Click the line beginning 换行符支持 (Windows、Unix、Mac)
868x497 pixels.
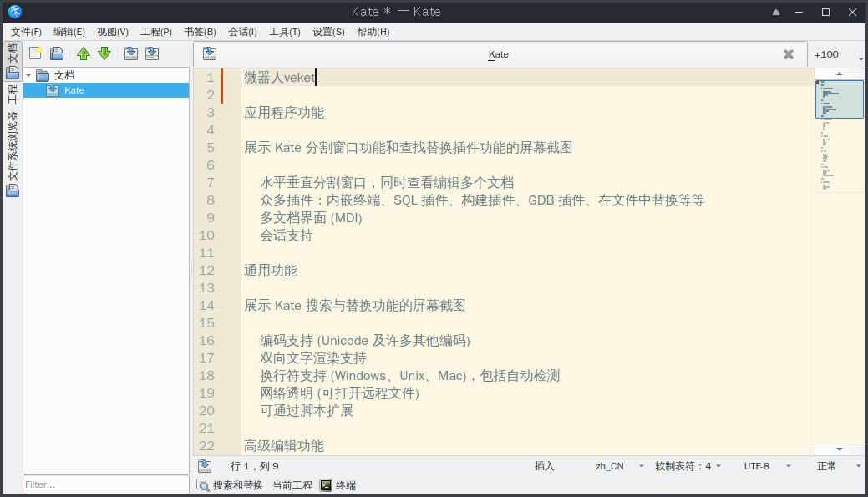[x=410, y=376]
